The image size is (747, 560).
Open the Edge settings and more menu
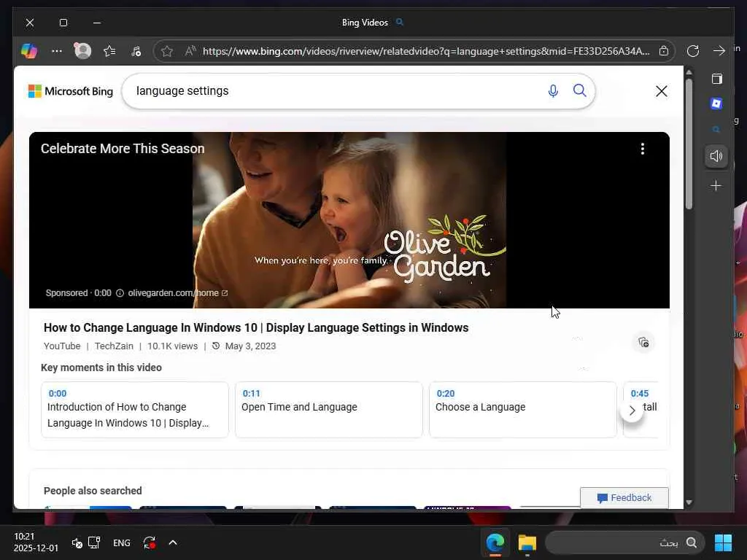click(57, 51)
